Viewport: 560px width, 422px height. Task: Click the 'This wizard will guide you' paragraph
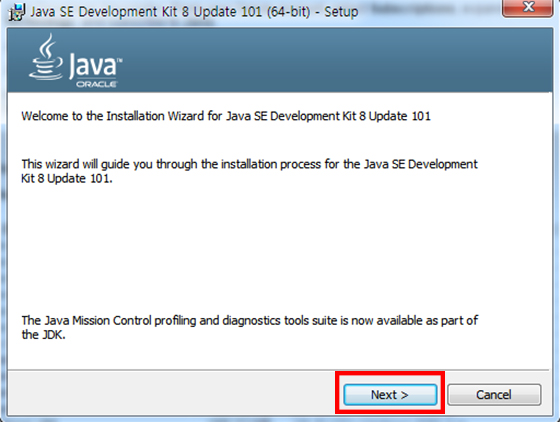click(249, 171)
